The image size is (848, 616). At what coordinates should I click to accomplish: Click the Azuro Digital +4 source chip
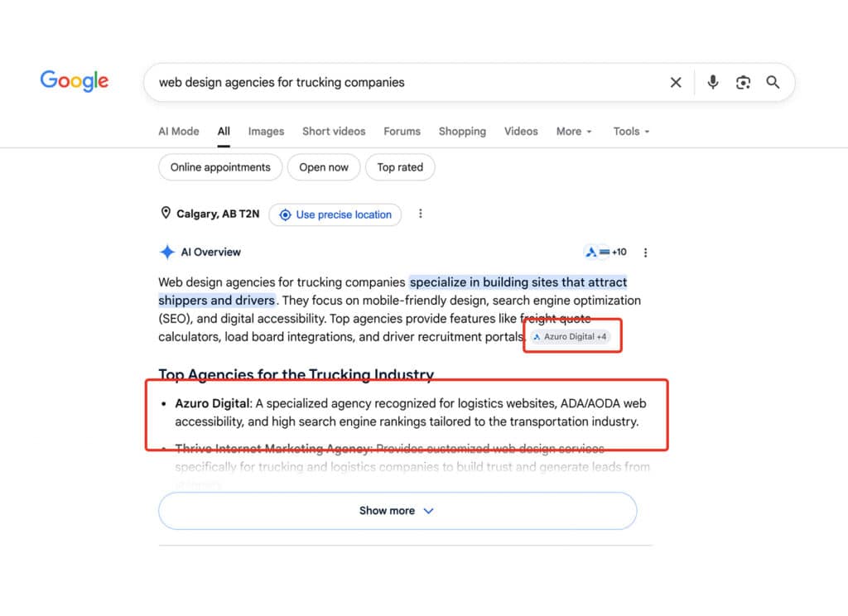[570, 336]
